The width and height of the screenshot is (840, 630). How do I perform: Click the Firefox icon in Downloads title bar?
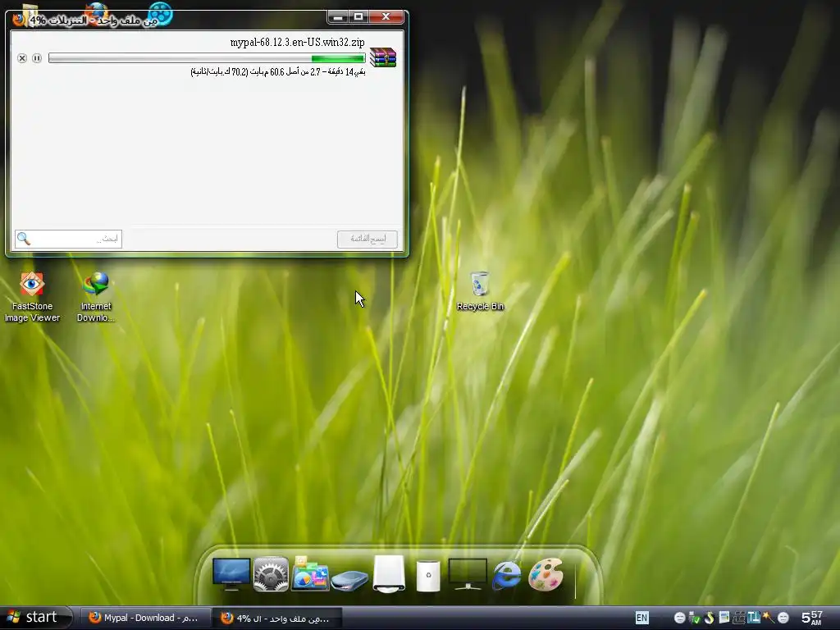[x=19, y=20]
